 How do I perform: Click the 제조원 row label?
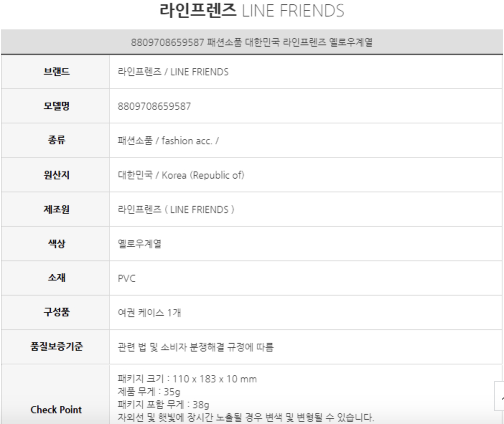coord(56,209)
